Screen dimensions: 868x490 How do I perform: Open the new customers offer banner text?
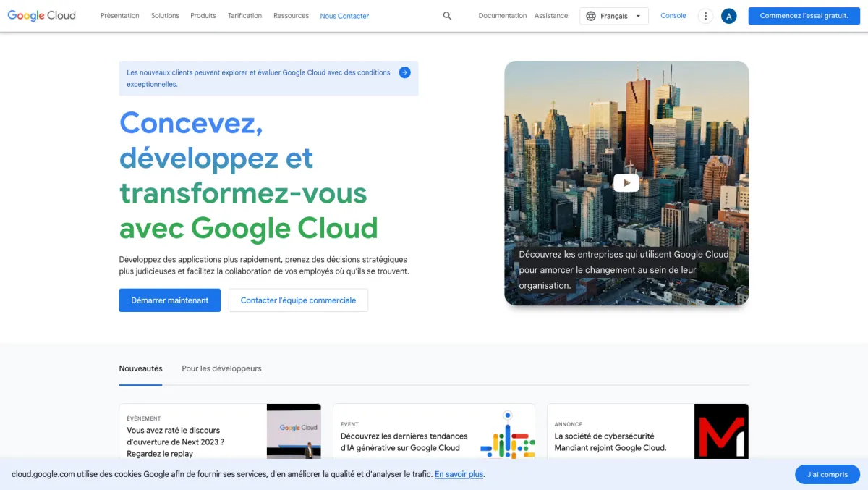258,78
